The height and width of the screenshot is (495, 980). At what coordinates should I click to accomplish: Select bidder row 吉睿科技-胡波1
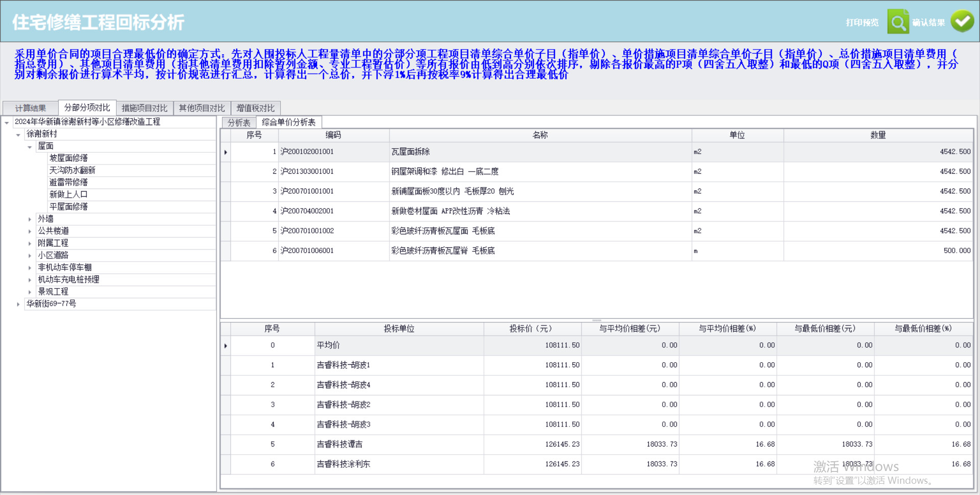pyautogui.click(x=597, y=366)
